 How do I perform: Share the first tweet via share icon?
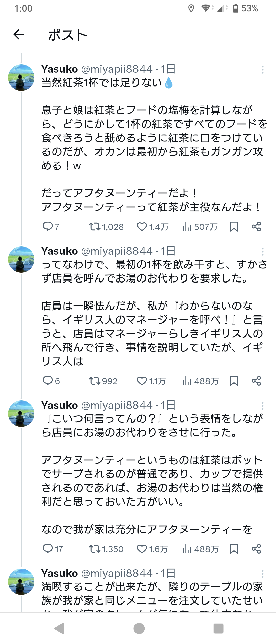coord(256,227)
